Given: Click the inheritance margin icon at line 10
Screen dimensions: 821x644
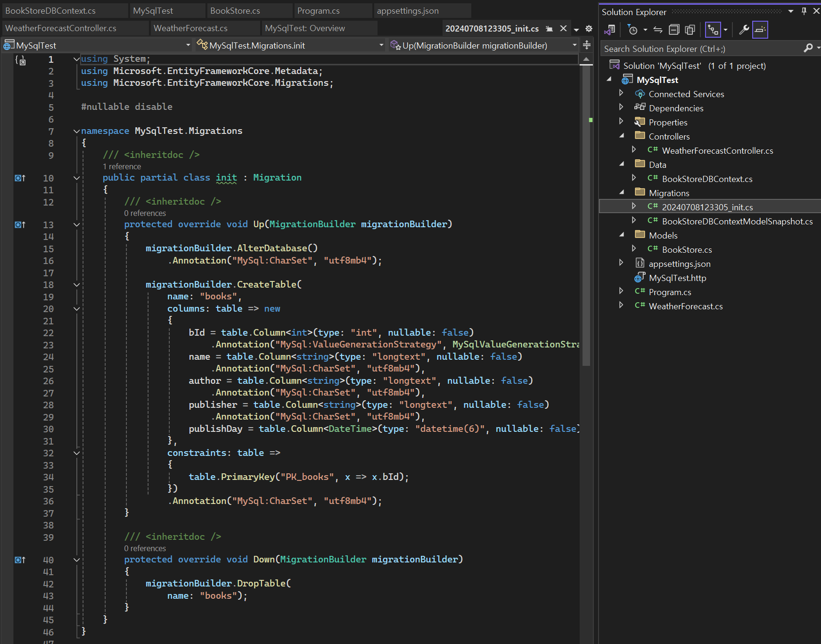Looking at the screenshot, I should (x=20, y=178).
